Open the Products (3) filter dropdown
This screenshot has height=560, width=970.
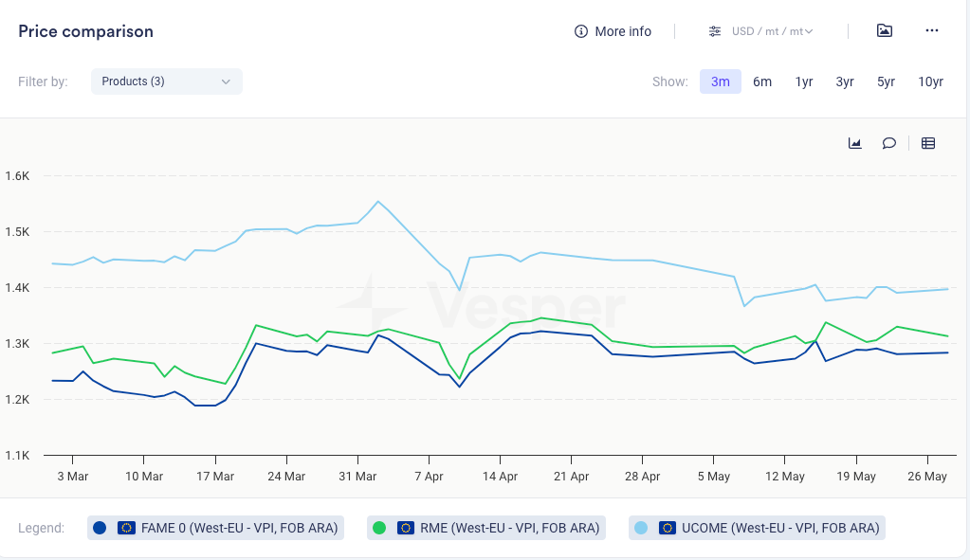point(167,81)
